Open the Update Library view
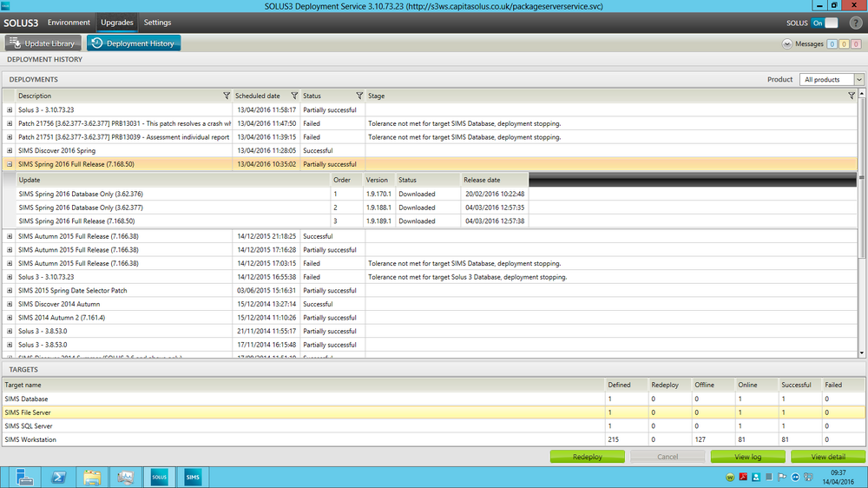 pos(43,43)
